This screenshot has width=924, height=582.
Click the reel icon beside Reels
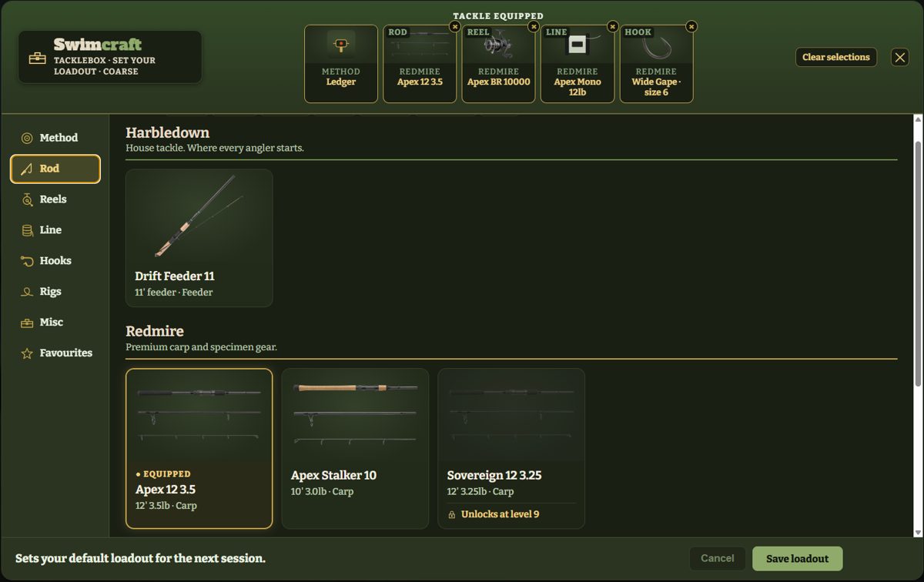27,199
